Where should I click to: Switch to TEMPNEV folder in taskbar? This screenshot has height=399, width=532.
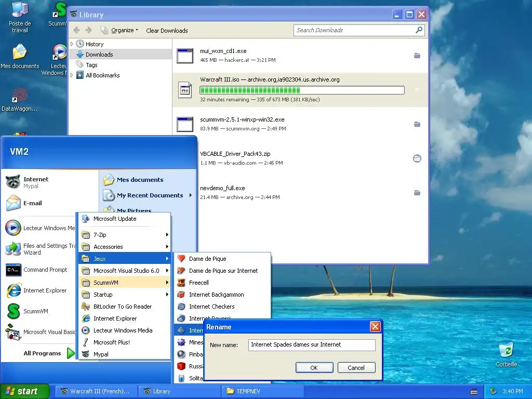[263, 391]
